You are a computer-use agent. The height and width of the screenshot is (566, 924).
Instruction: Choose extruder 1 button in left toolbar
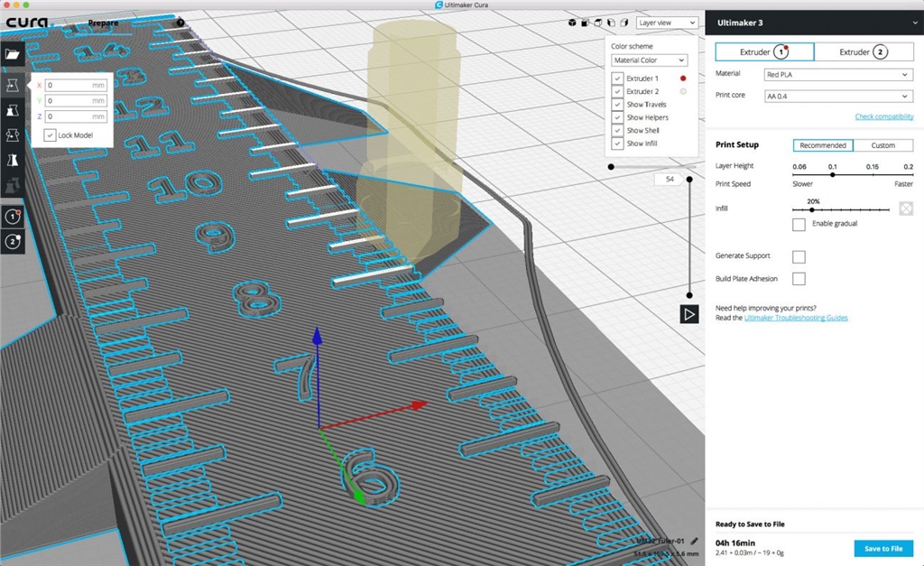13,218
